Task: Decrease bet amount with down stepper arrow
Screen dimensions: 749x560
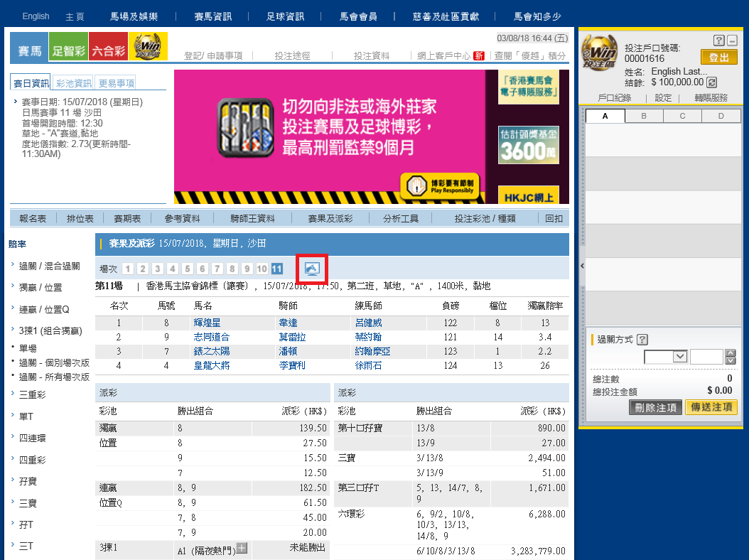Action: pos(730,361)
